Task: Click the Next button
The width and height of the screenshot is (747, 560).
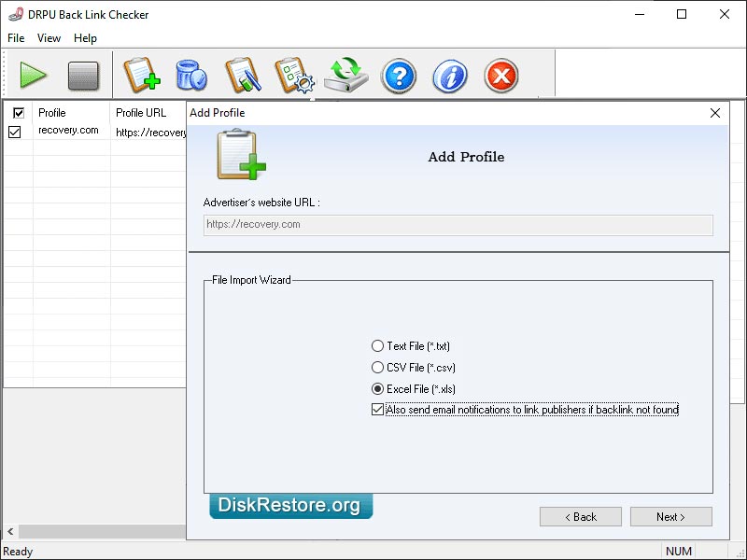Action: click(x=670, y=517)
